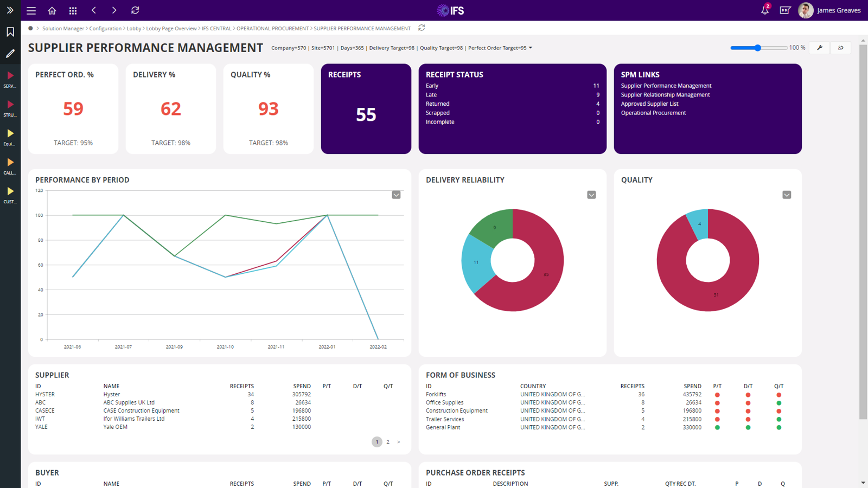Open the SERV shortcut in sidebar
This screenshot has height=488, width=868.
pyautogui.click(x=10, y=79)
